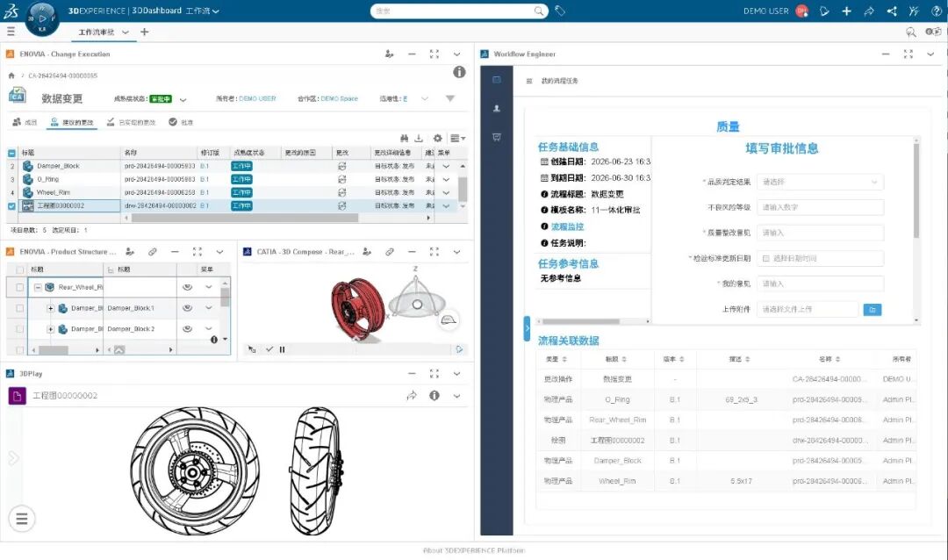Open the menu chevron for O_Ring row
This screenshot has width=948, height=560.
point(446,179)
